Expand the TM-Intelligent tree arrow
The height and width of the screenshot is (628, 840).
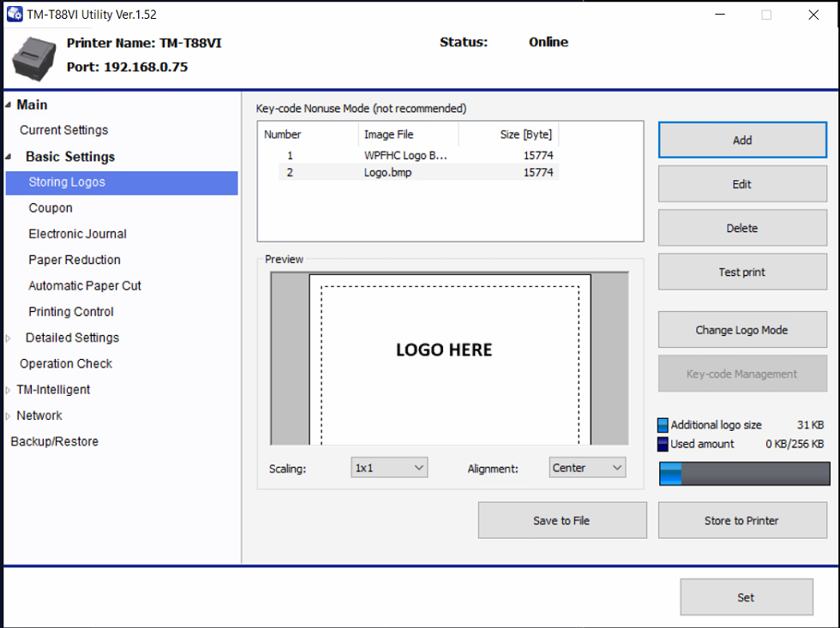pos(8,391)
